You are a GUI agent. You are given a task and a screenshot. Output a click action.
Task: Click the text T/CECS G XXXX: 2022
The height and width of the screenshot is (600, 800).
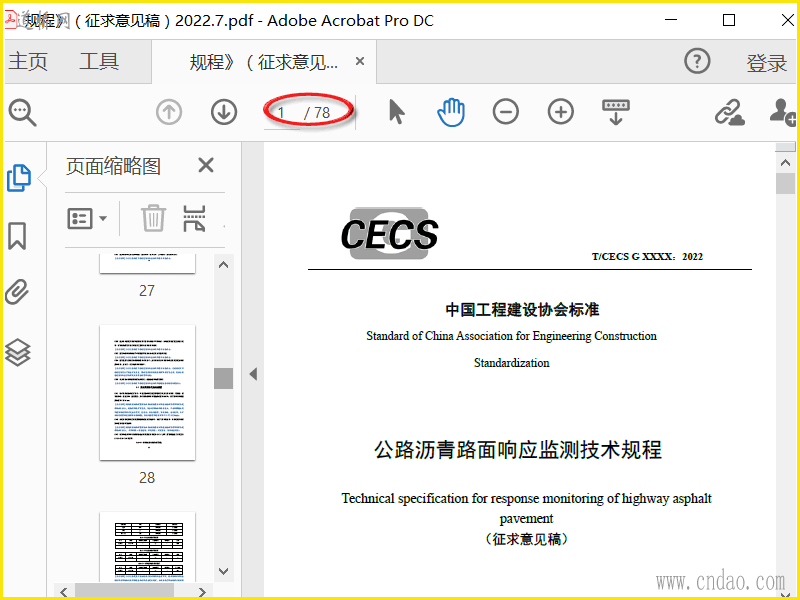tap(647, 256)
